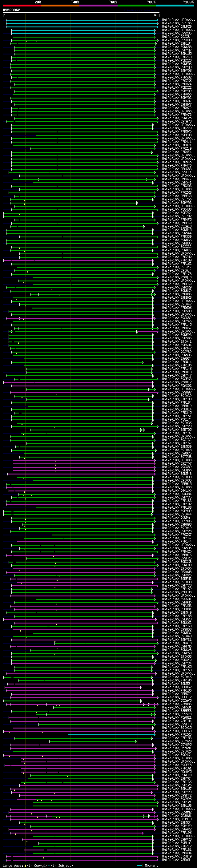Click the purple alignment bar for UniRef100_A7P189
Image resolution: width=197 pixels, height=868 pixels.
pos(78,260)
